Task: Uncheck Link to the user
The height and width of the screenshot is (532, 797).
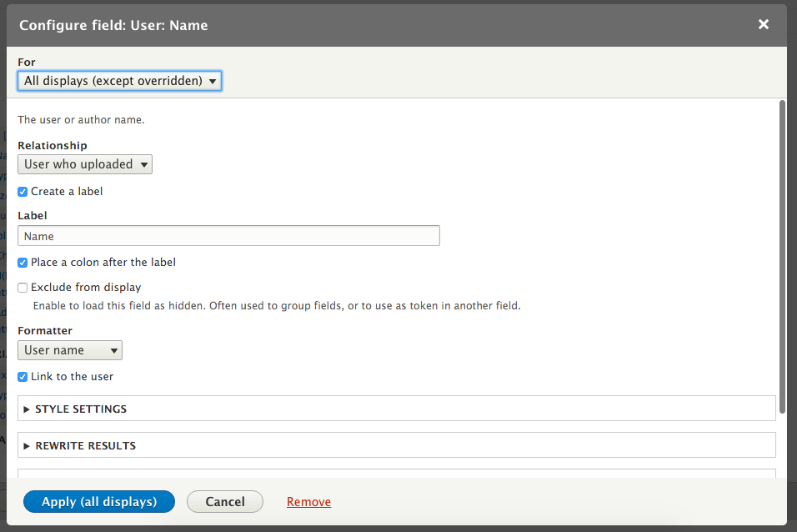Action: click(x=23, y=377)
